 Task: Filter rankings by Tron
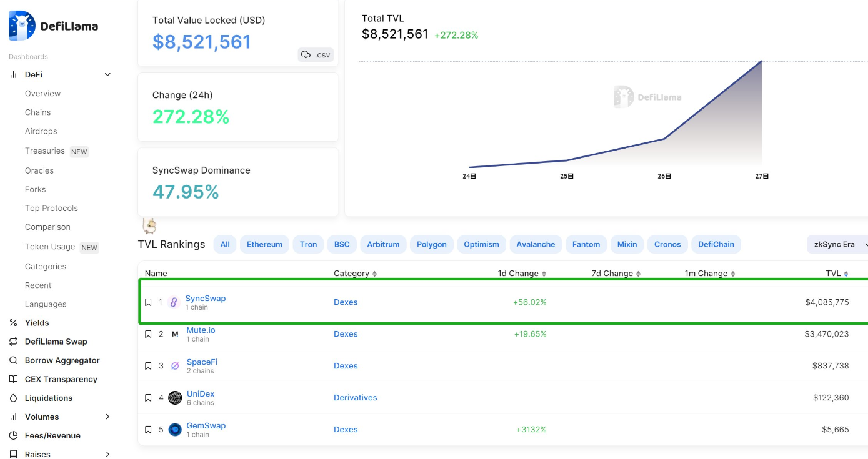(308, 244)
